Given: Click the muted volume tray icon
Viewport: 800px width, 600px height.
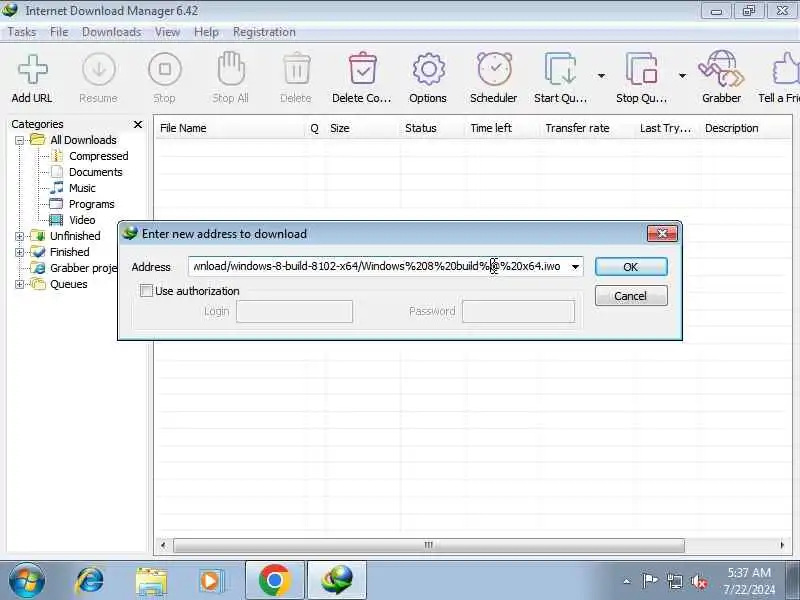Looking at the screenshot, I should 698,581.
